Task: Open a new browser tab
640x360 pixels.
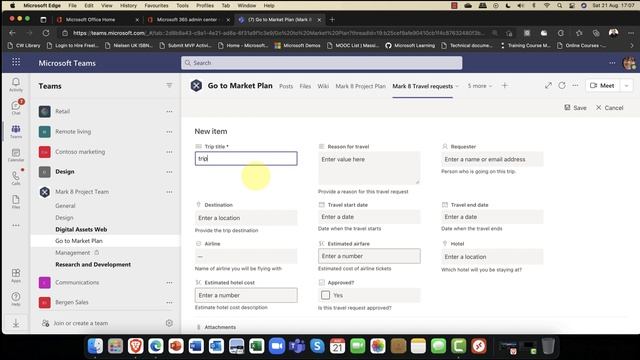Action: click(332, 20)
